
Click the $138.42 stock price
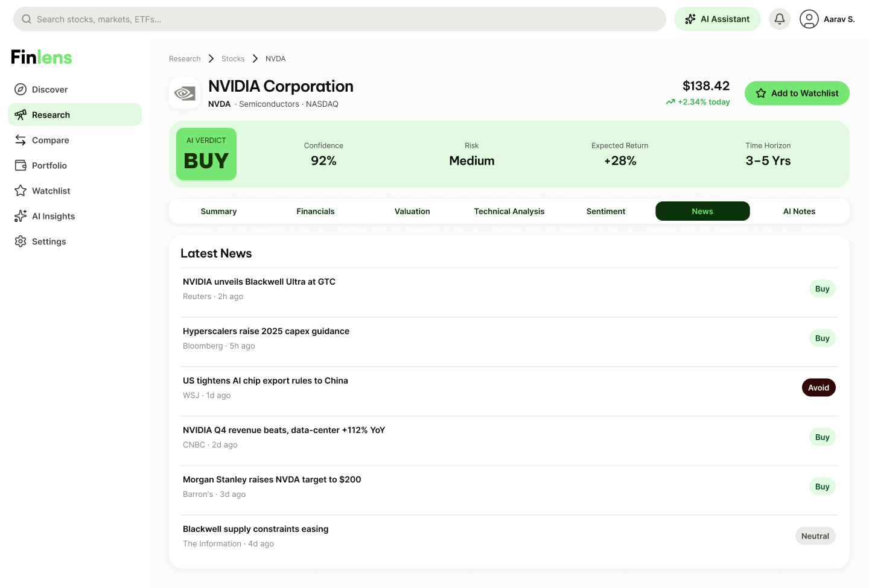pos(706,86)
